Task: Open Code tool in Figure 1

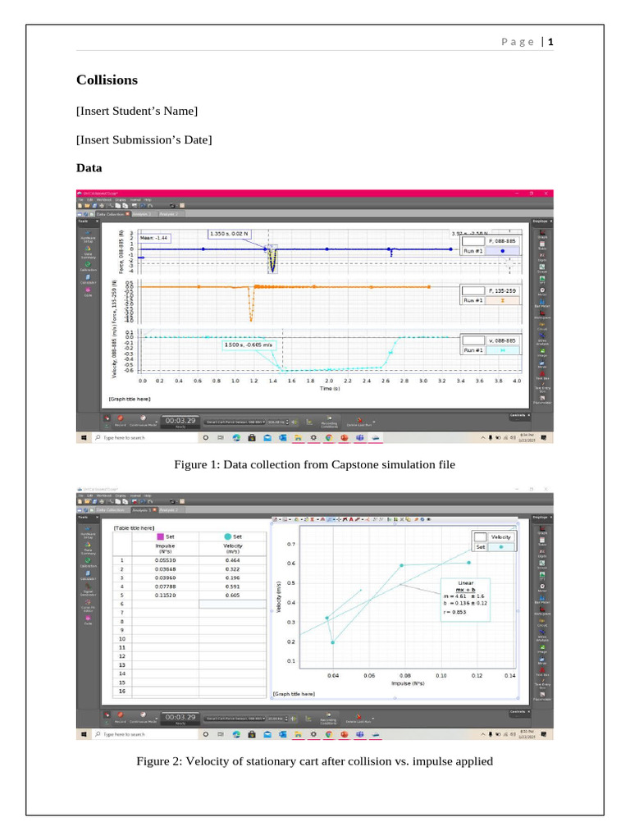Action: [89, 292]
